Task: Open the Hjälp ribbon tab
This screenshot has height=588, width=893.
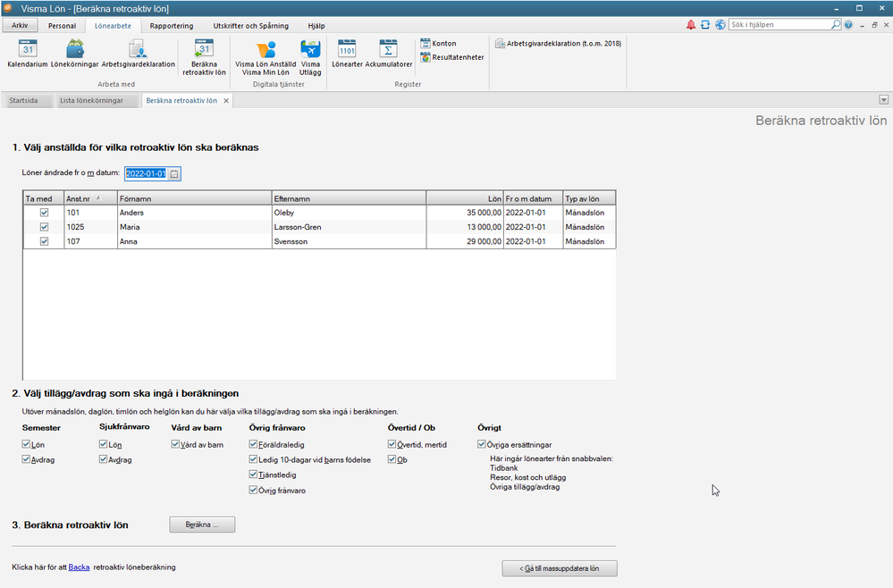Action: point(316,26)
